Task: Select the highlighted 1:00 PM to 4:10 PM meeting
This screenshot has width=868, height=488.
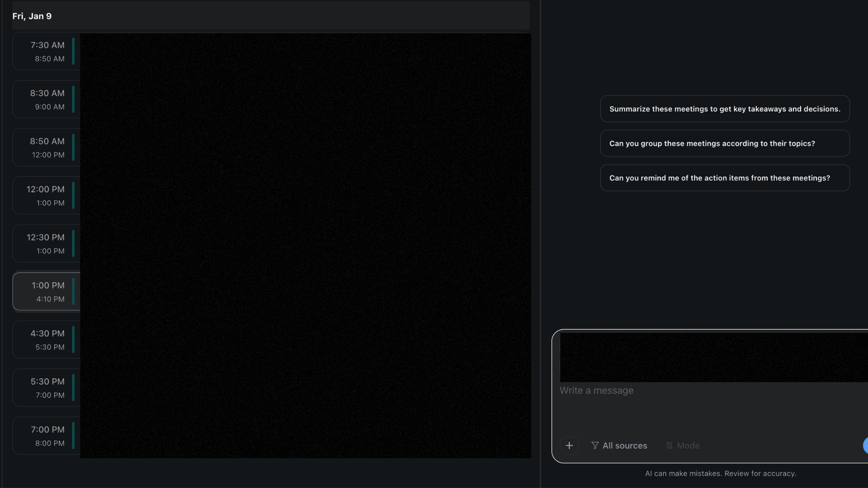Action: (47, 292)
